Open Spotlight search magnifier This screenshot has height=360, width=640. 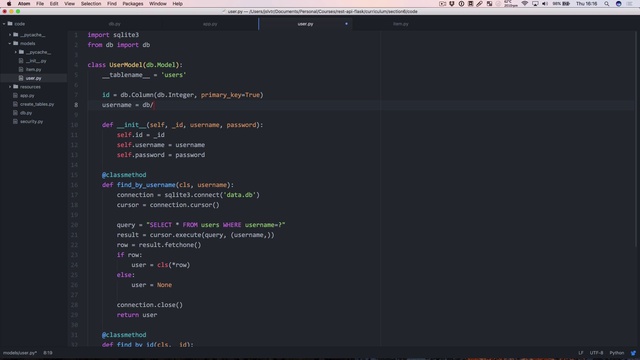[607, 4]
